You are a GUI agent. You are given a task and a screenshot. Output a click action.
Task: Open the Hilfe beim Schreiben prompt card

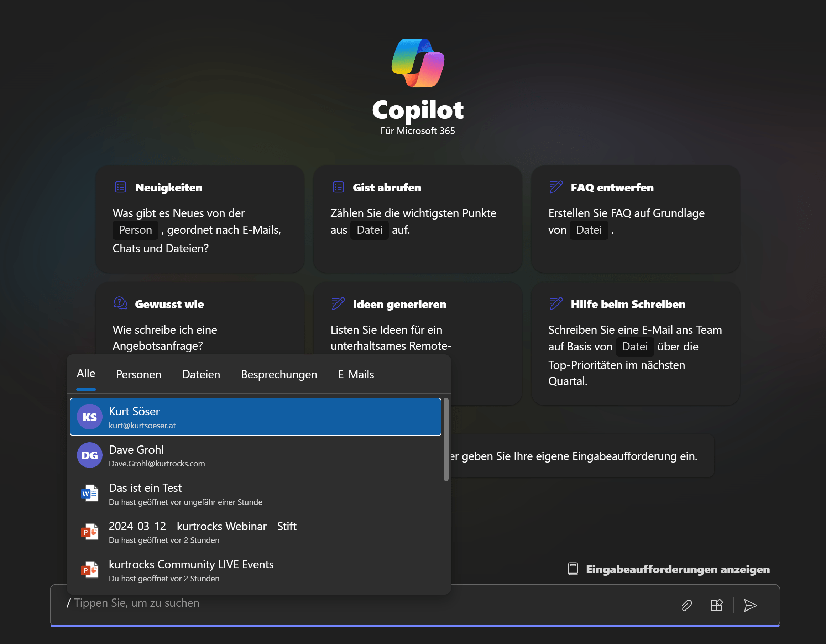coord(636,343)
